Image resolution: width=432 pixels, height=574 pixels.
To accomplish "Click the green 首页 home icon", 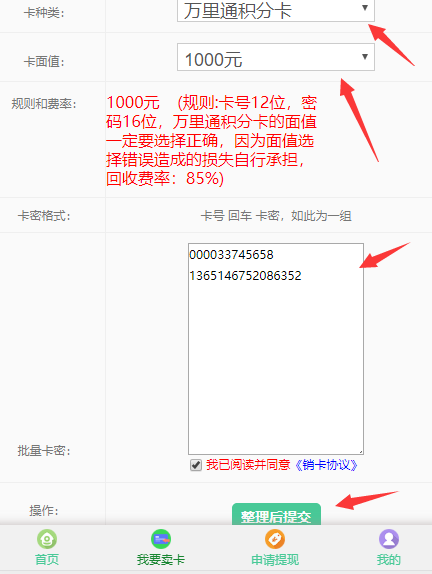I will [x=47, y=539].
